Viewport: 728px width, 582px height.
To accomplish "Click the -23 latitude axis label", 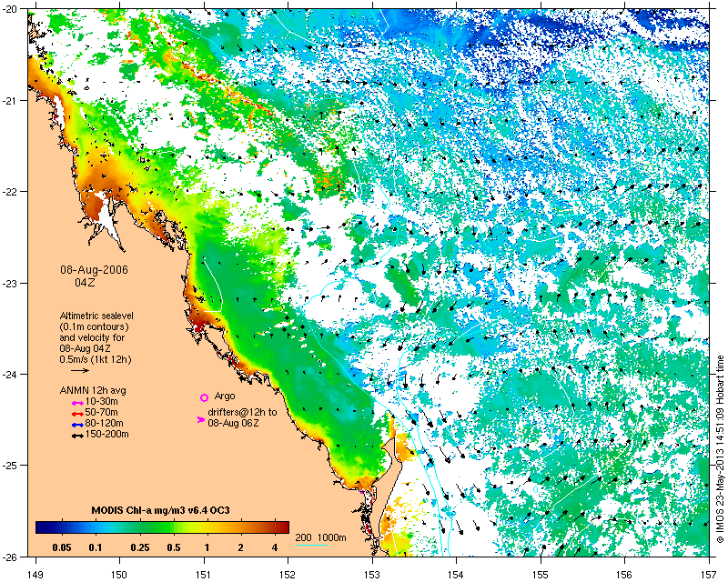I will 9,283.
